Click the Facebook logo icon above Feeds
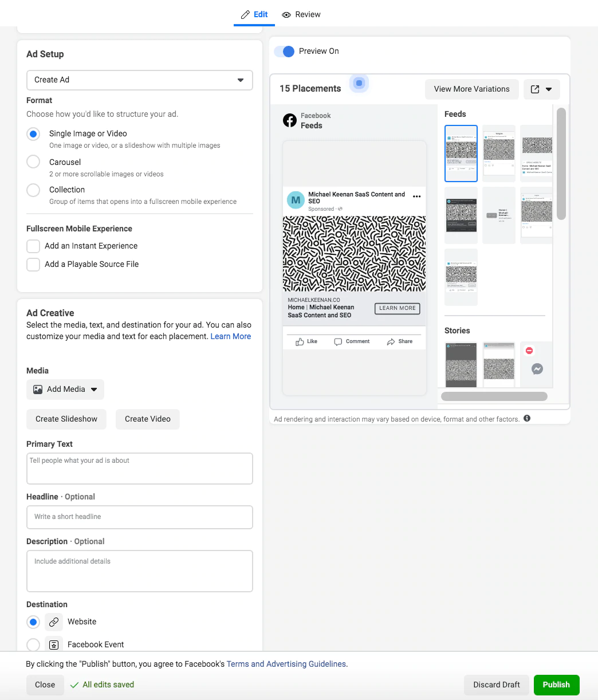The height and width of the screenshot is (700, 598). coord(290,120)
